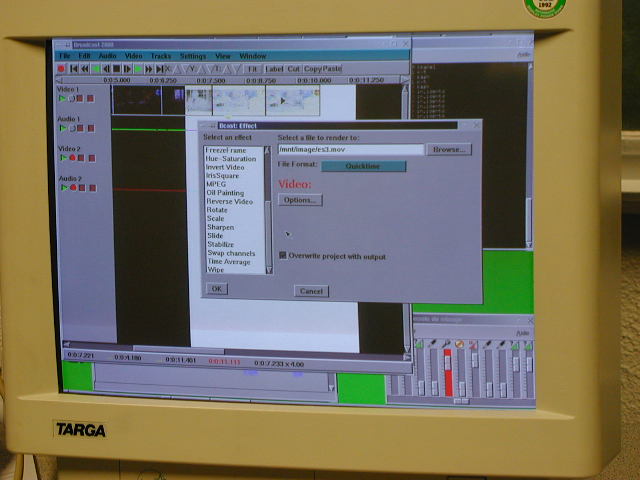Click the jump-to-end transport icon

pyautogui.click(x=161, y=69)
